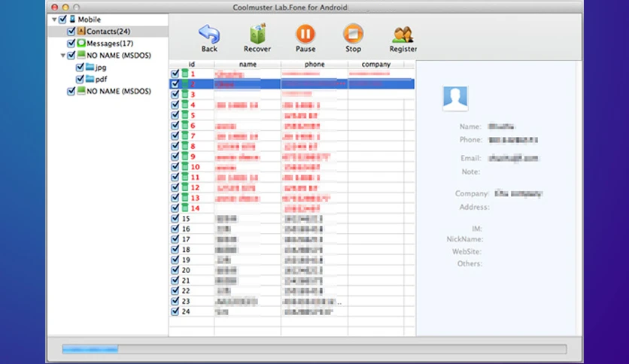Image resolution: width=629 pixels, height=364 pixels.
Task: Select contact row with id 23
Action: coord(292,301)
